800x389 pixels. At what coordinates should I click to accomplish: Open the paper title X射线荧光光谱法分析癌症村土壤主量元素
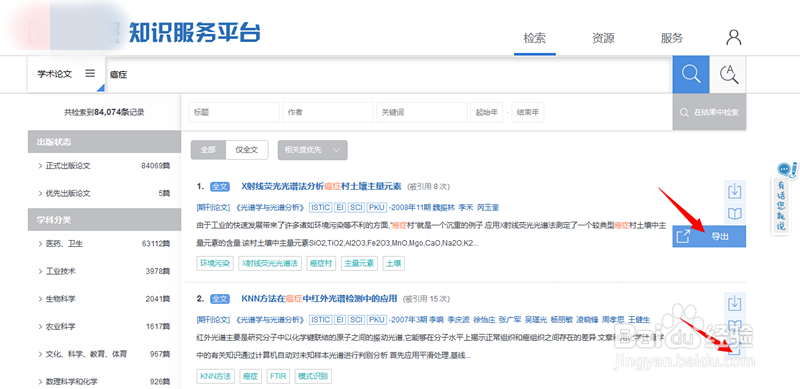(321, 186)
